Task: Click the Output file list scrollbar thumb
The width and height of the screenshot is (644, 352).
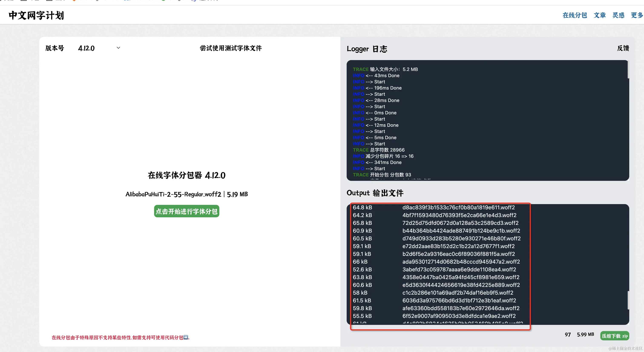Action: click(628, 300)
